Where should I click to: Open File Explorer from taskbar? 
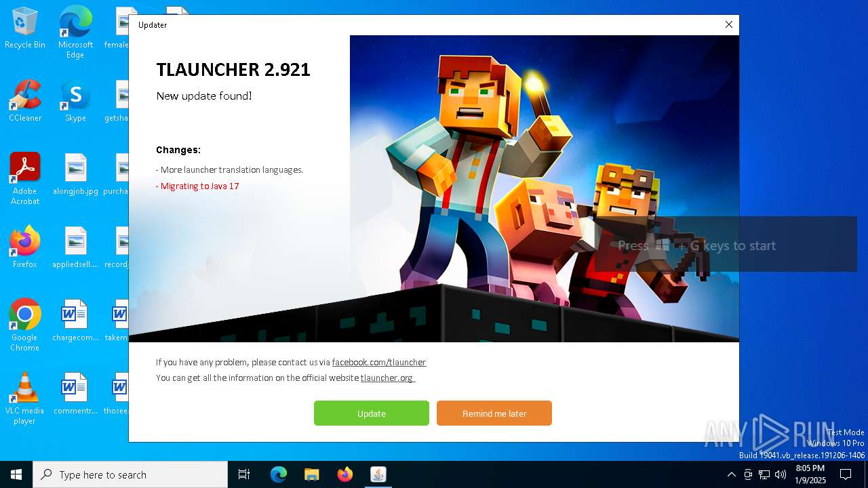pyautogui.click(x=311, y=474)
